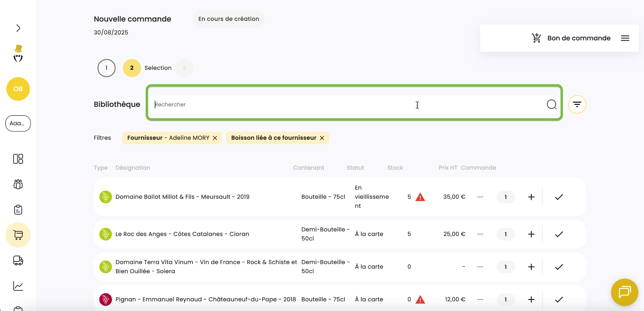
Task: Click the Rechercher search field
Action: coord(346,105)
